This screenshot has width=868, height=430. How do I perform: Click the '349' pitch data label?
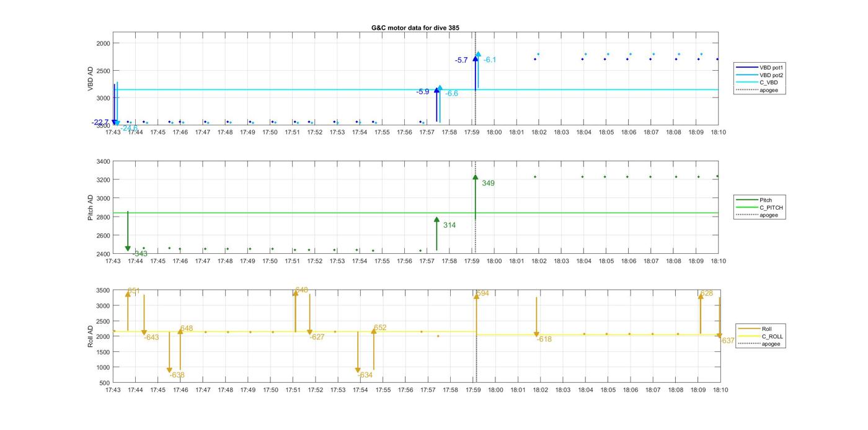tap(488, 183)
